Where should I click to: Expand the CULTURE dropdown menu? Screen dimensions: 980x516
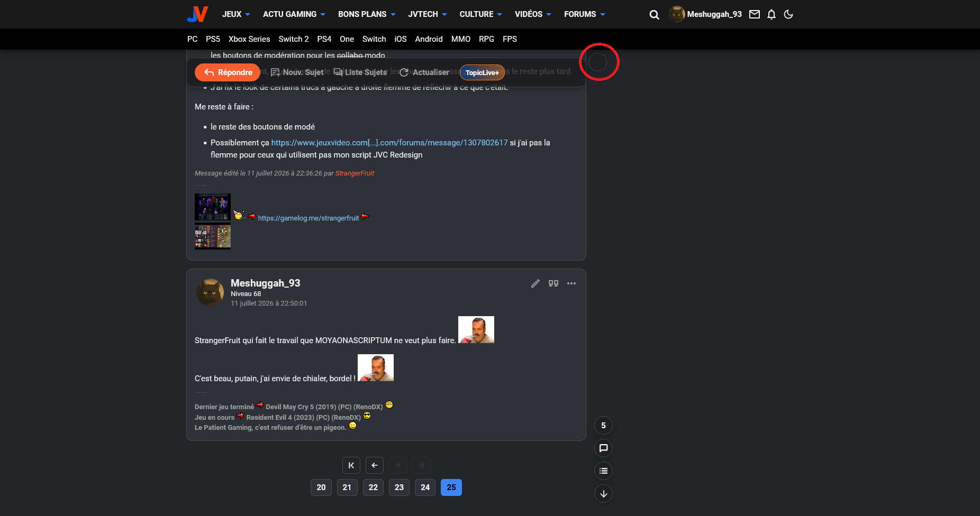coord(481,14)
